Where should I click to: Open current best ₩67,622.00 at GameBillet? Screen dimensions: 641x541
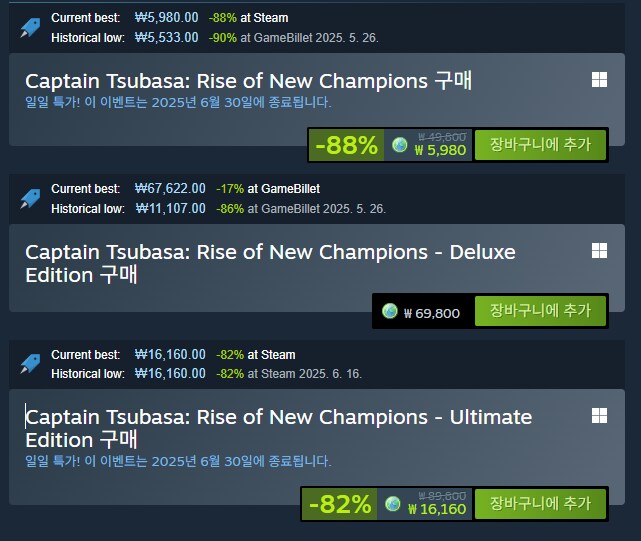pos(227,189)
